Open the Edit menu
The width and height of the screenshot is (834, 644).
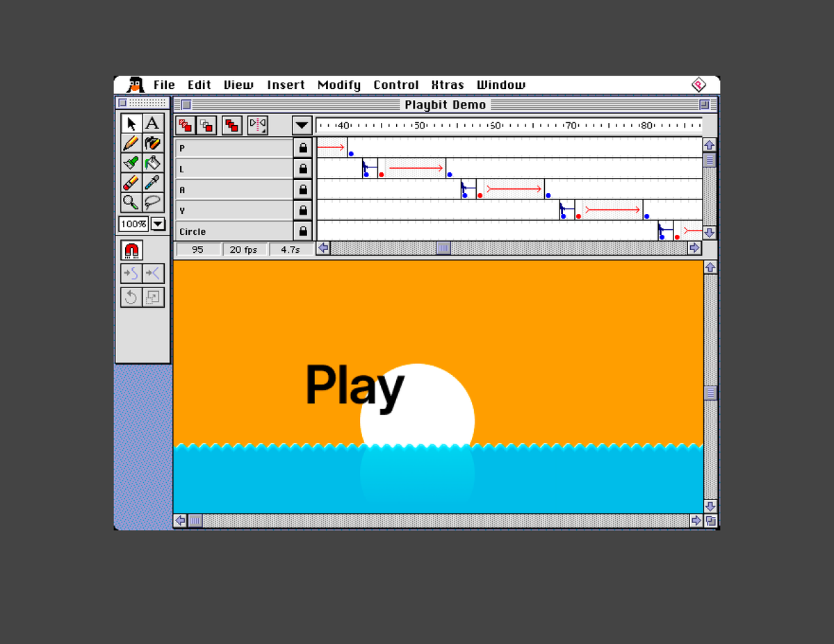199,85
